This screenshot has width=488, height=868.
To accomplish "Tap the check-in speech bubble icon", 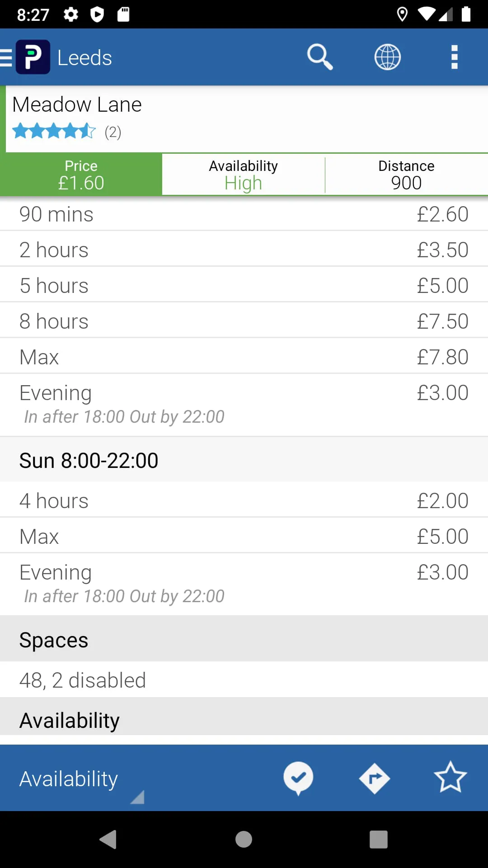I will pyautogui.click(x=298, y=778).
